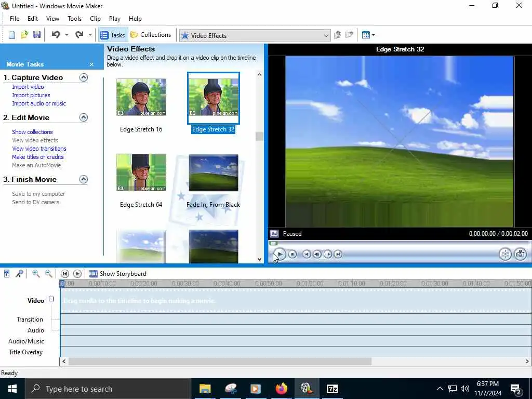The height and width of the screenshot is (399, 532).
Task: Click the Rewind Timeline button
Action: point(65,273)
